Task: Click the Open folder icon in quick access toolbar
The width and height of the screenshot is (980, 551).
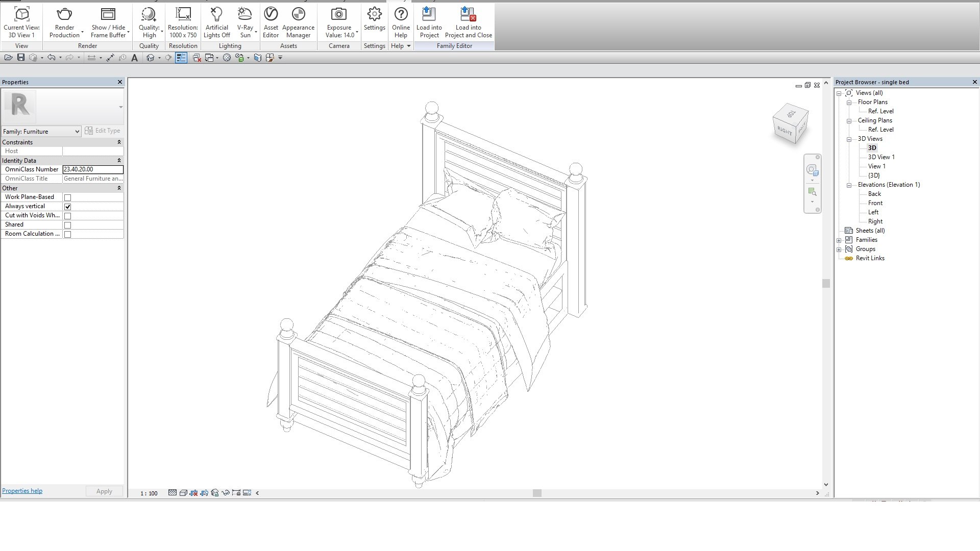Action: (x=8, y=58)
